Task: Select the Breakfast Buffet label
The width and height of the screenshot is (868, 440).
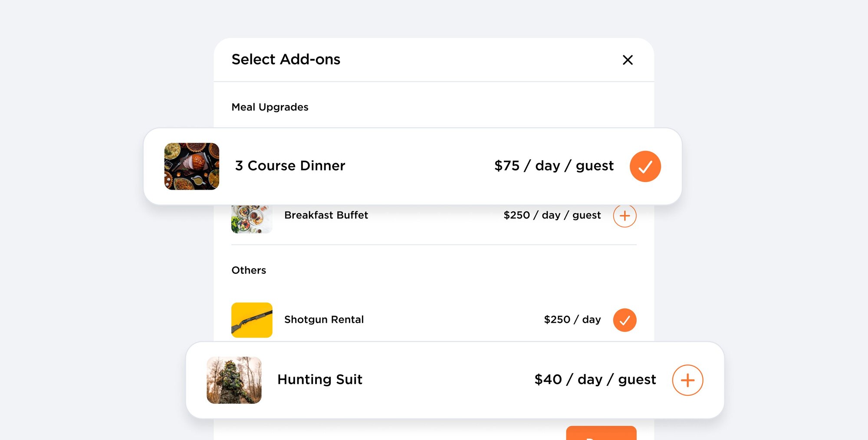Action: click(326, 215)
